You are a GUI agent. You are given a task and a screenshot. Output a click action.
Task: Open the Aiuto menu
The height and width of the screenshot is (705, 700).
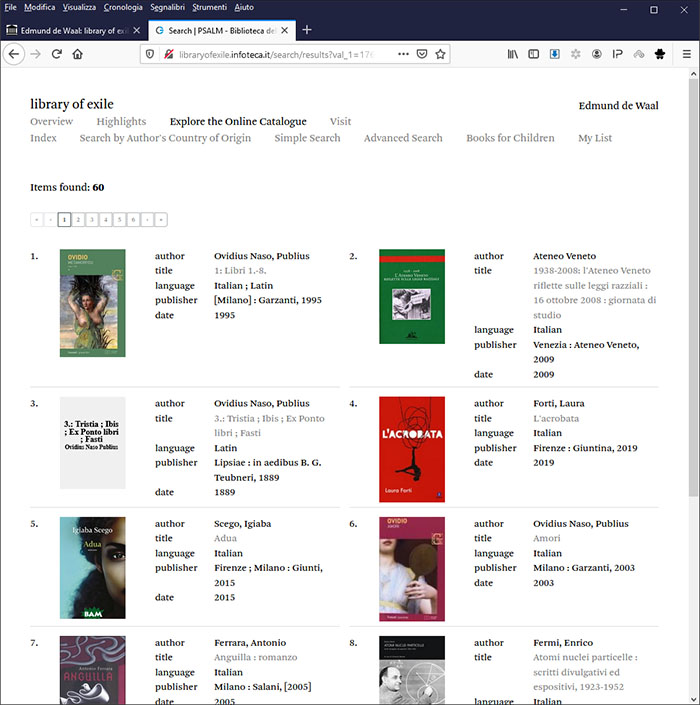pos(244,7)
